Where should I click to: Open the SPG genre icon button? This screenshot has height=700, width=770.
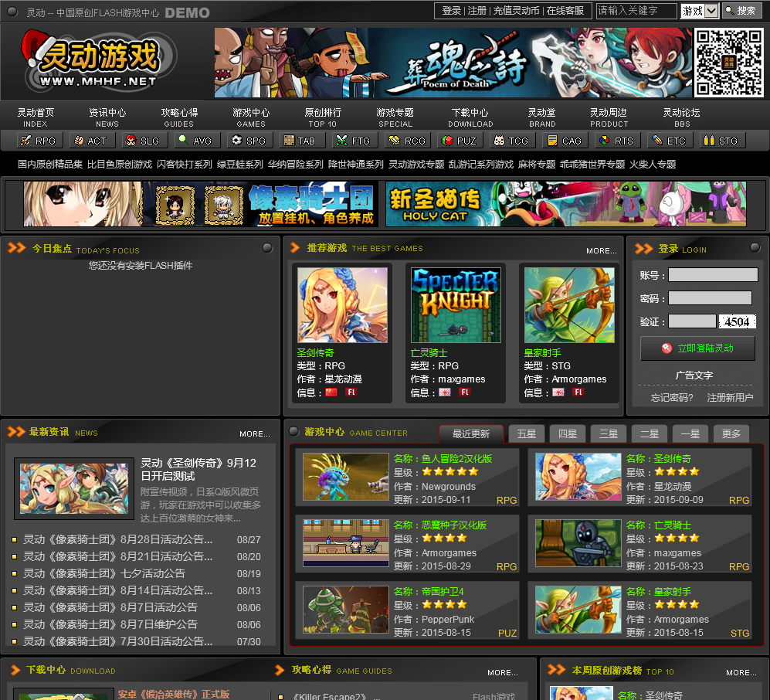click(250, 141)
